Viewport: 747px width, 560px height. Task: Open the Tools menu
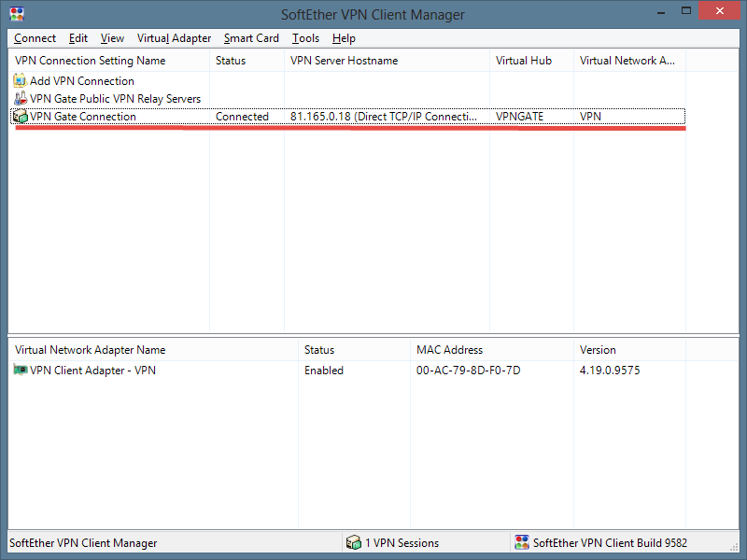tap(305, 38)
